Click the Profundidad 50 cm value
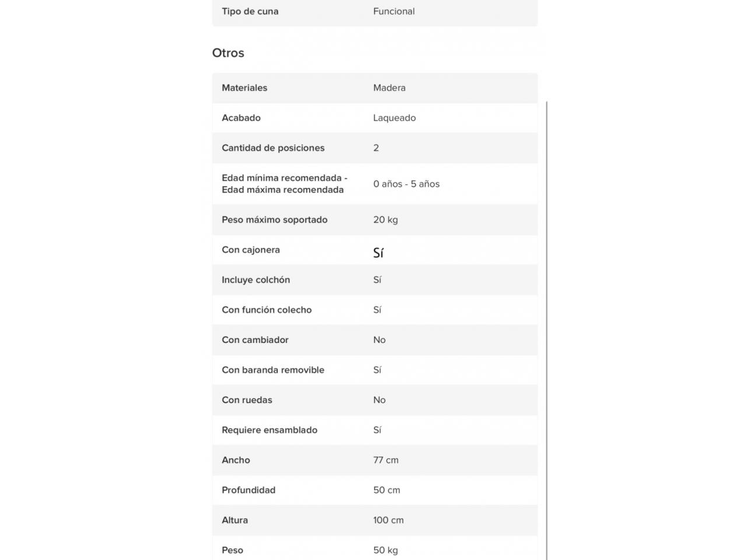Viewport: 747px width, 560px height. click(x=387, y=490)
